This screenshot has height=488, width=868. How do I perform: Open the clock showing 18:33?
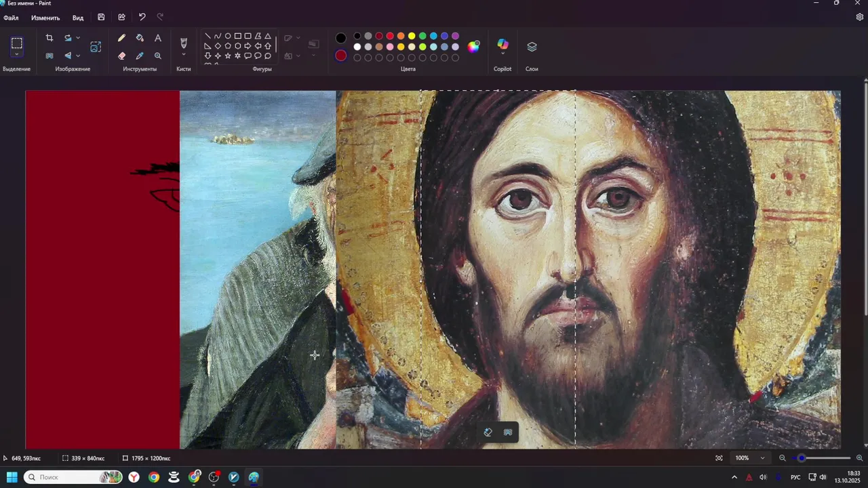tap(848, 477)
